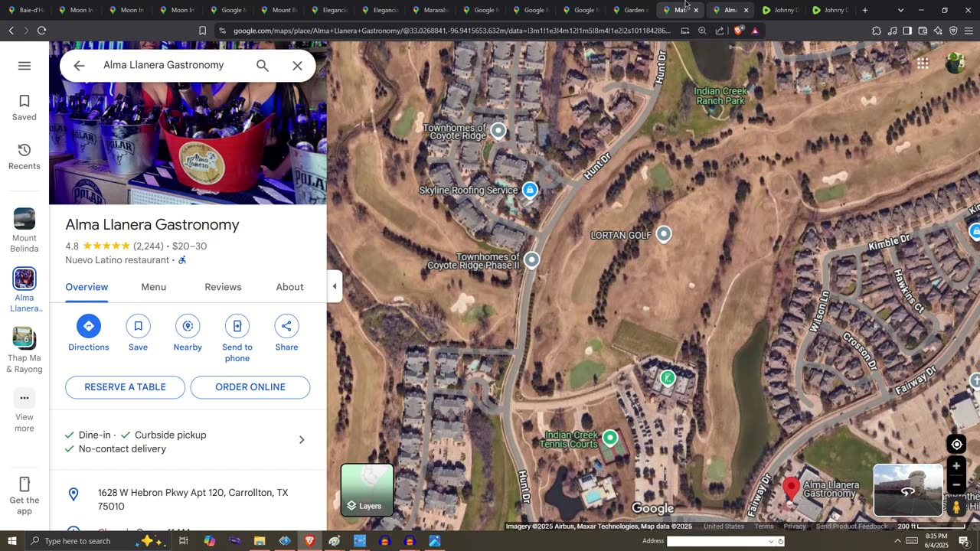This screenshot has width=980, height=551.
Task: Expand View more in the sidebar
Action: point(24,411)
